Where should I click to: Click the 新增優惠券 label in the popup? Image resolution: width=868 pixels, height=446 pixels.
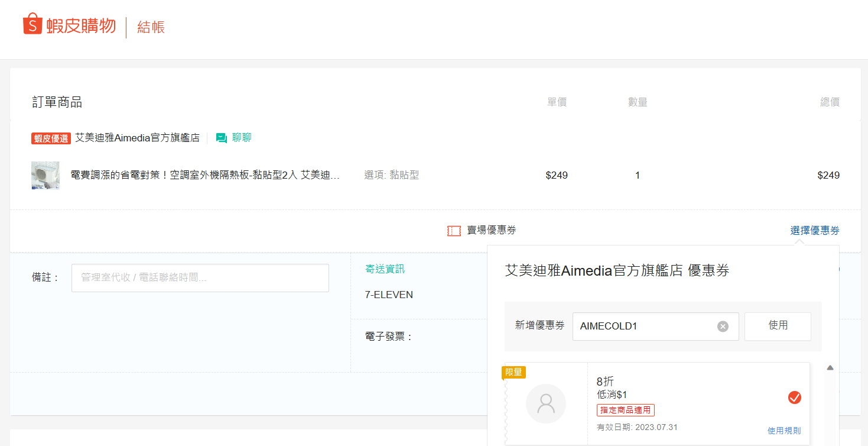(x=540, y=325)
